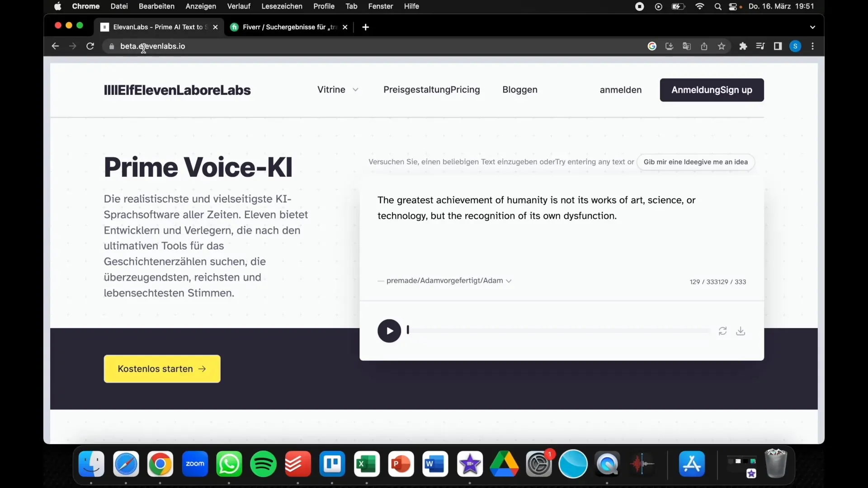The height and width of the screenshot is (488, 868).
Task: Open Finder from the dock
Action: tap(91, 464)
